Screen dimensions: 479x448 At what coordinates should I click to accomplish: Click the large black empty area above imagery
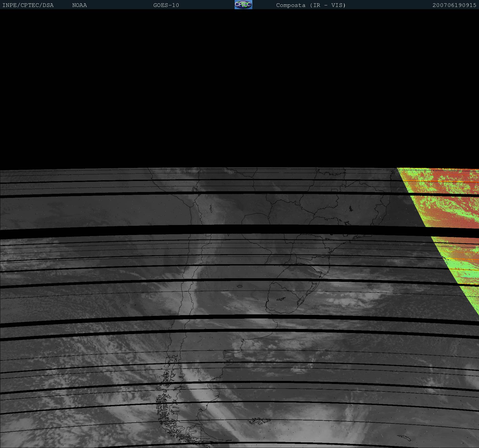click(239, 87)
